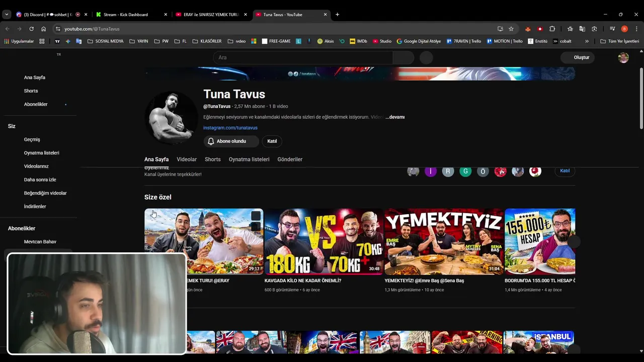Screen dimensions: 644x362
Task: Switch to Stream - Kick Dashboard tab
Action: coord(131,15)
